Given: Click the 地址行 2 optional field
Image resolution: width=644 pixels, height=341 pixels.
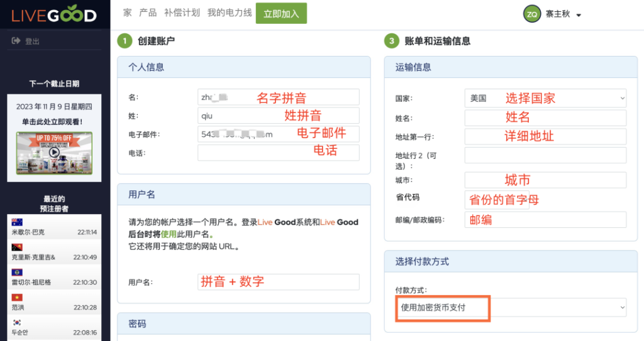Looking at the screenshot, I should pyautogui.click(x=545, y=156).
